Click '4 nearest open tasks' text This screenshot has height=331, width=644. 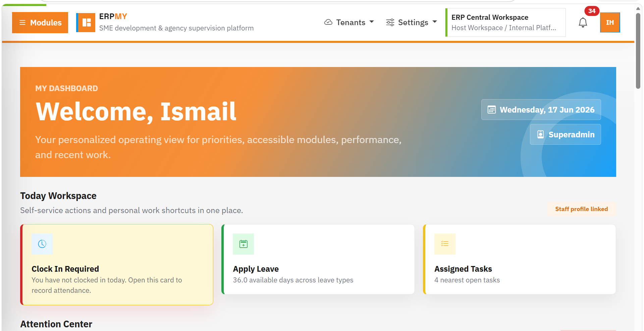(467, 280)
